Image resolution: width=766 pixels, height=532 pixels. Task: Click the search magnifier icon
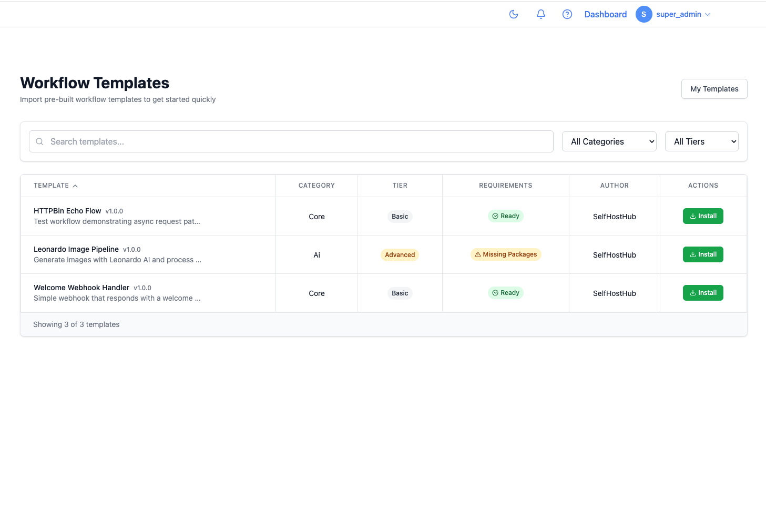39,141
